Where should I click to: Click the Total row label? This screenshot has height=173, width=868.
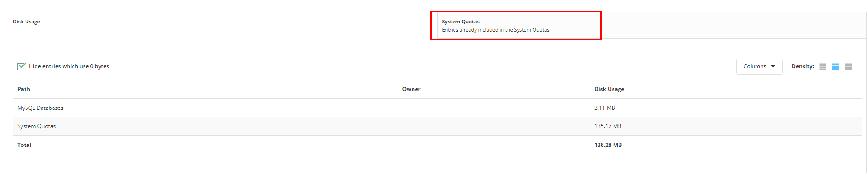(x=24, y=145)
